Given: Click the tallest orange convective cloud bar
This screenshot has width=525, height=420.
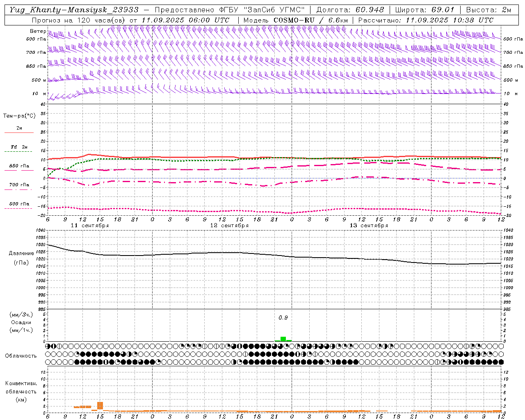Looking at the screenshot, I should [100, 406].
